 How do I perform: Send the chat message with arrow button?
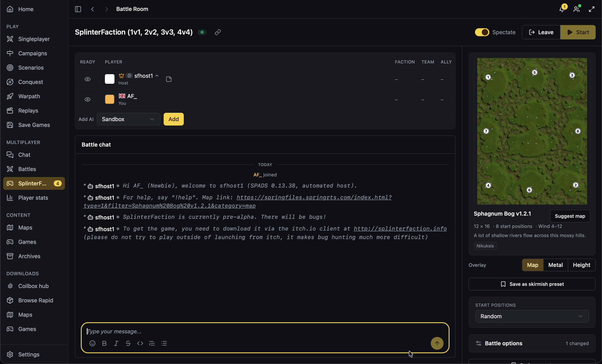(437, 343)
